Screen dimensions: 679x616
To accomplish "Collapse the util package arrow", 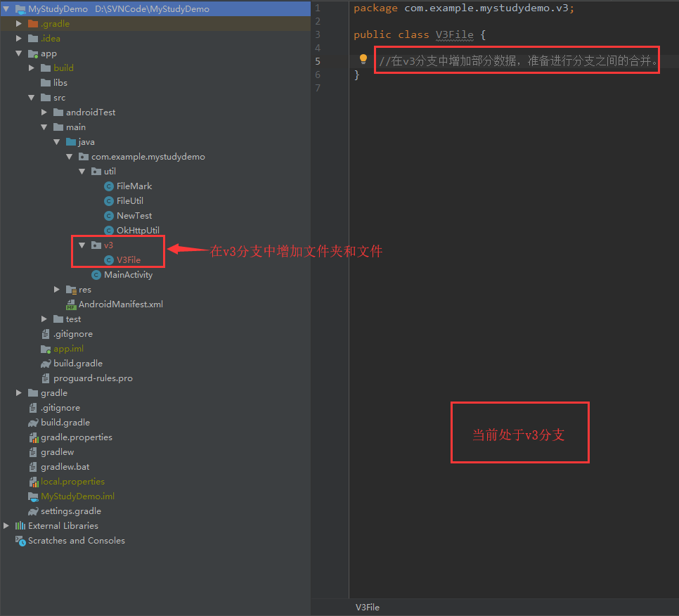I will pos(82,172).
